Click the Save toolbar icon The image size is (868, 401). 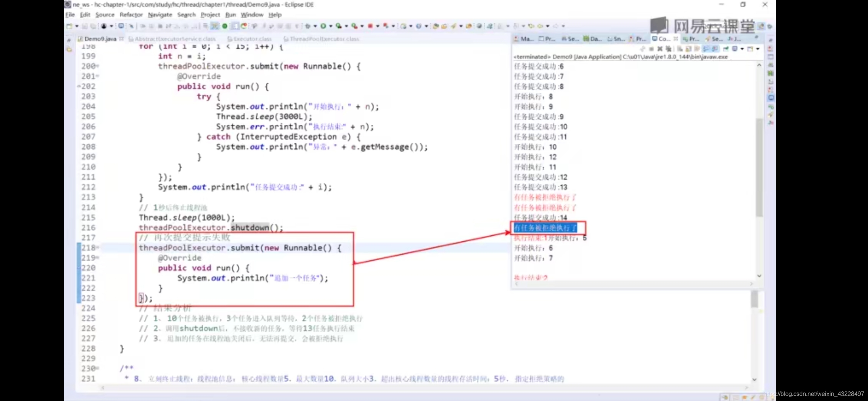click(85, 26)
